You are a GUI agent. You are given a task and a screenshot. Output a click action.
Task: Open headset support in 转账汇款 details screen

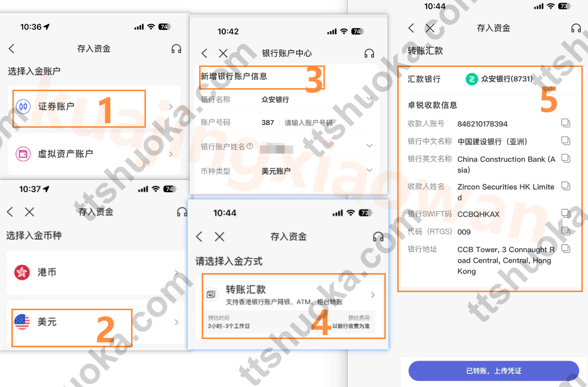576,28
